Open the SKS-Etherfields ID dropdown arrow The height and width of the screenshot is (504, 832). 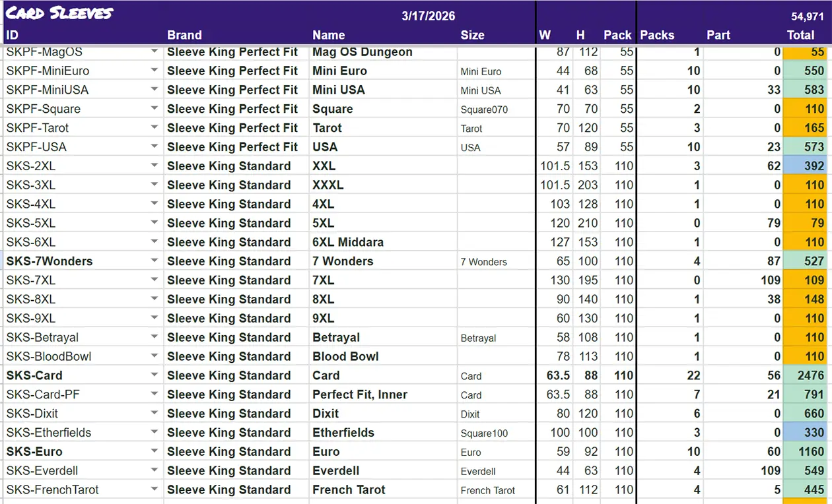[x=155, y=433]
